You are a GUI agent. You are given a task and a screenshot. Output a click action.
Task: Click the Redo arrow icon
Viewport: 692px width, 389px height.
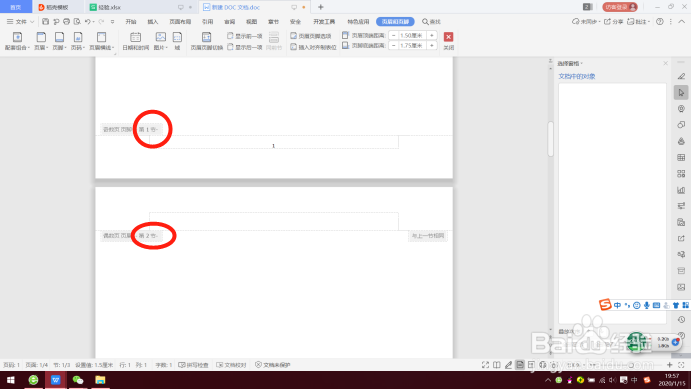tap(102, 22)
